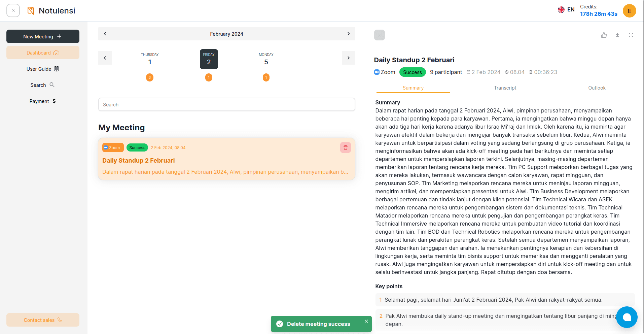Go to next month after February 2024
Image resolution: width=644 pixels, height=334 pixels.
349,34
